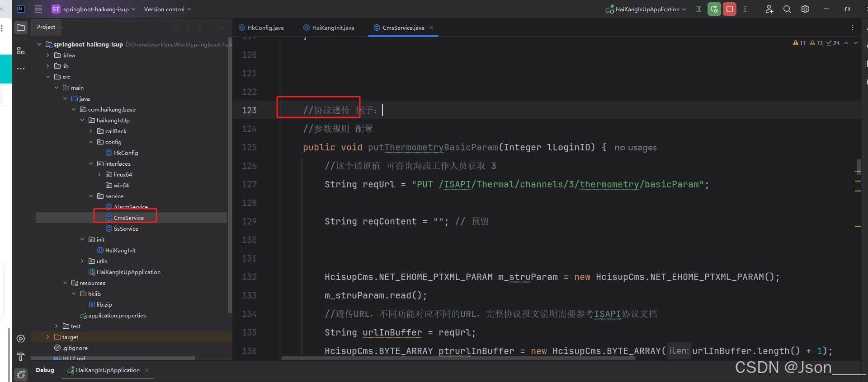
Task: Click the editor vertical scrollbar thumb
Action: 858,166
